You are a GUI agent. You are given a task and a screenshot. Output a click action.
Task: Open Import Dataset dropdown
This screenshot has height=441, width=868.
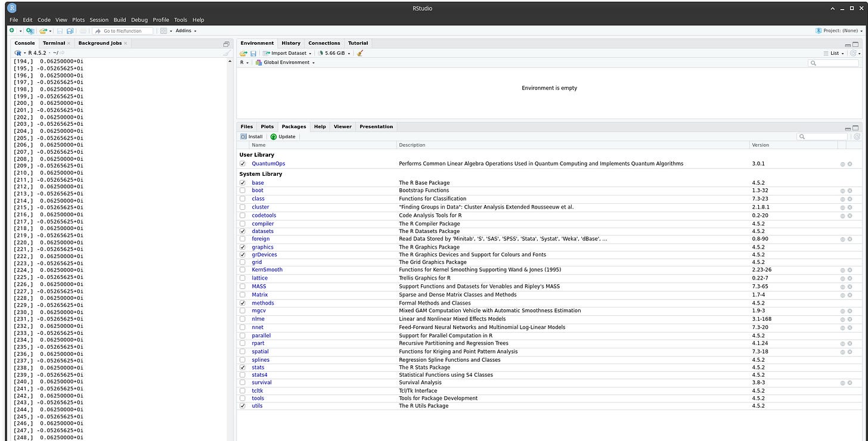pos(287,53)
